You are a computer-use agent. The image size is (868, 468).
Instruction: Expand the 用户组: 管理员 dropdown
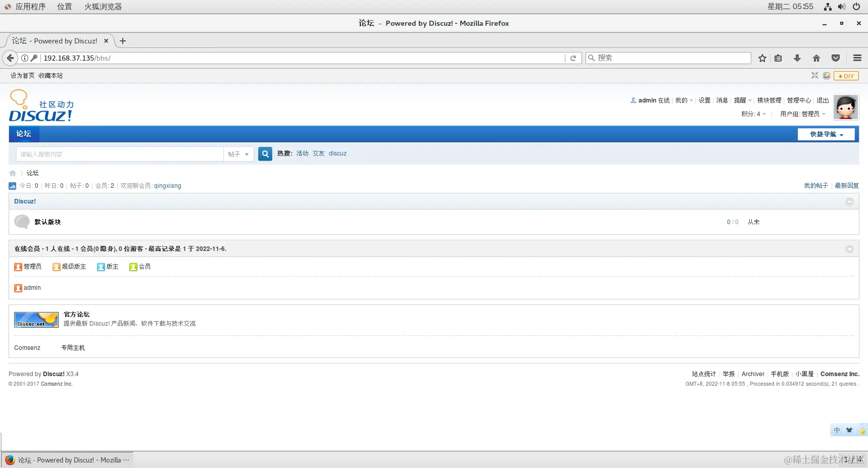[x=802, y=114]
